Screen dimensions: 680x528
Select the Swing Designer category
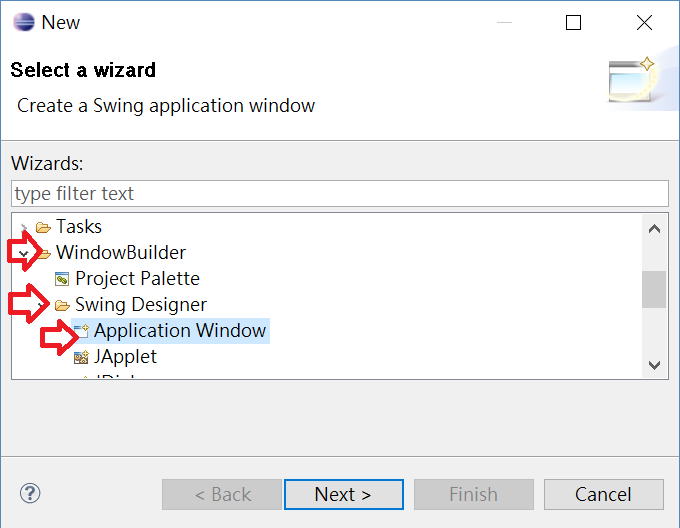coord(141,304)
